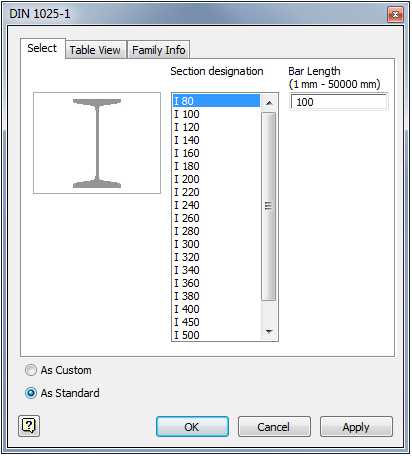The height and width of the screenshot is (456, 412).
Task: Click the section list scrollbar thumb
Action: click(269, 206)
